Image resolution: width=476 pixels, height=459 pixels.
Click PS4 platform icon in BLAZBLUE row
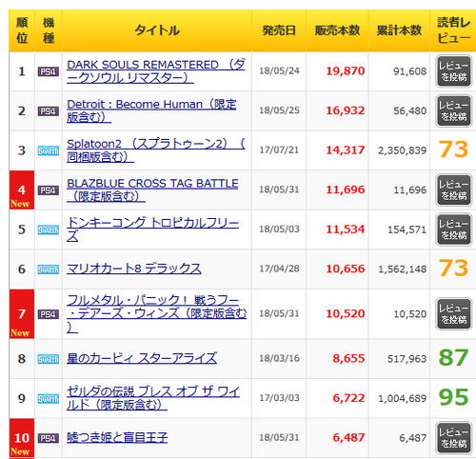pyautogui.click(x=49, y=190)
